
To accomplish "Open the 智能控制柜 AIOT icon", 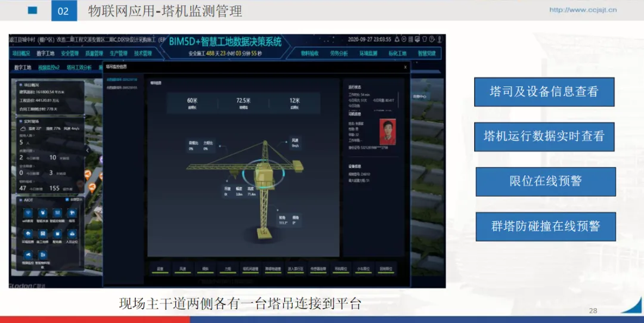I will [57, 213].
